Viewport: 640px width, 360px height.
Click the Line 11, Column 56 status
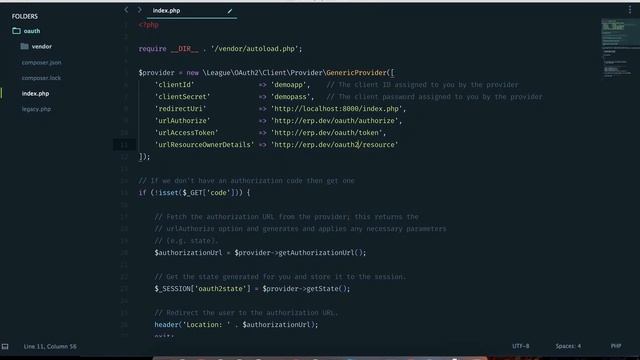50,347
